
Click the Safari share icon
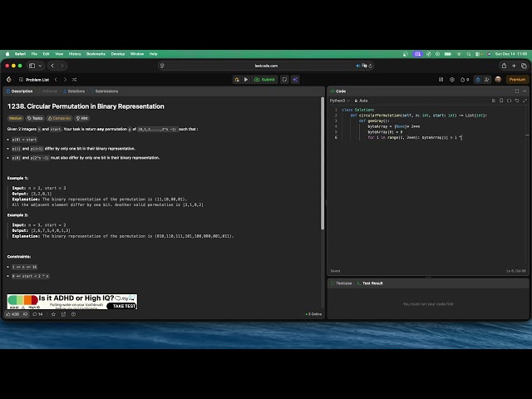tap(504, 66)
